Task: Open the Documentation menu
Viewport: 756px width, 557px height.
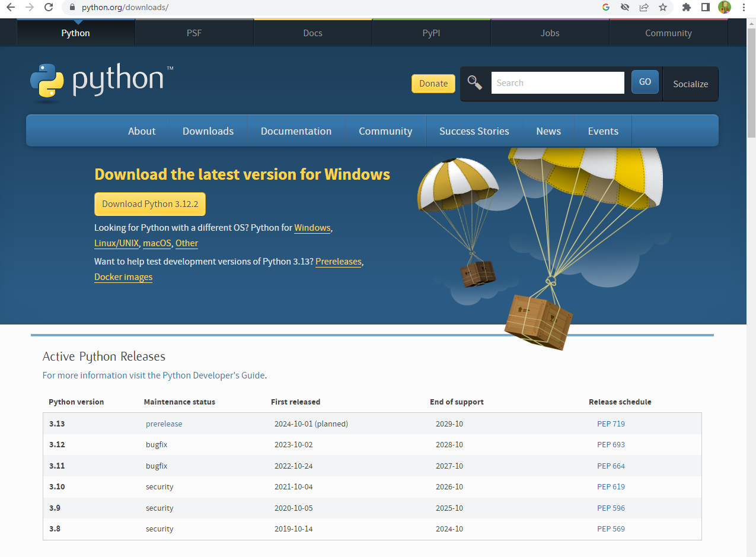Action: pyautogui.click(x=296, y=131)
